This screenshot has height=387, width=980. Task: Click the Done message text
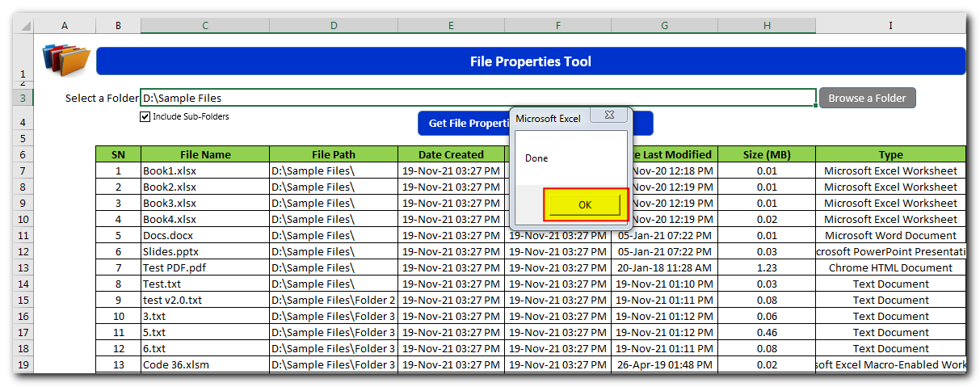[x=536, y=158]
